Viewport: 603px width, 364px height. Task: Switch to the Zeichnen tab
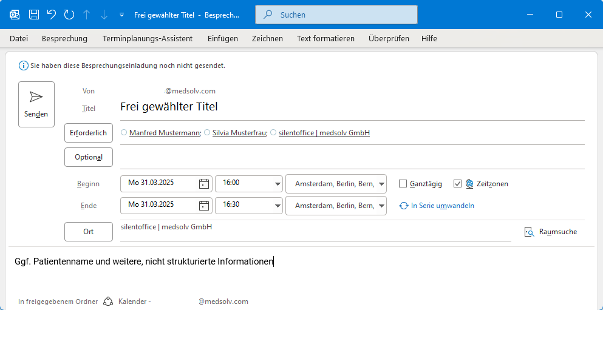pyautogui.click(x=267, y=38)
